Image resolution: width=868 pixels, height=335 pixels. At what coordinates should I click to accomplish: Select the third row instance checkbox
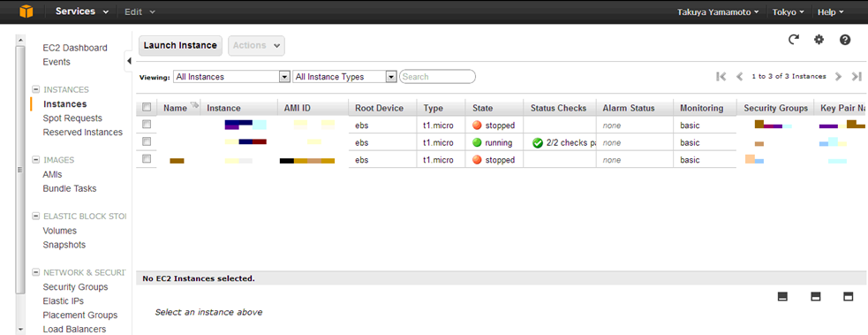coord(147,158)
